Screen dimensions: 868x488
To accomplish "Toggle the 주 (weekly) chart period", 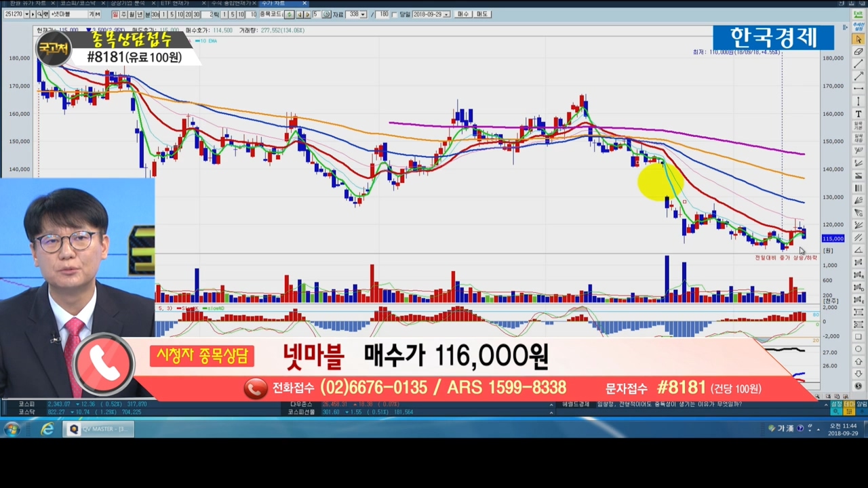I will pyautogui.click(x=124, y=14).
